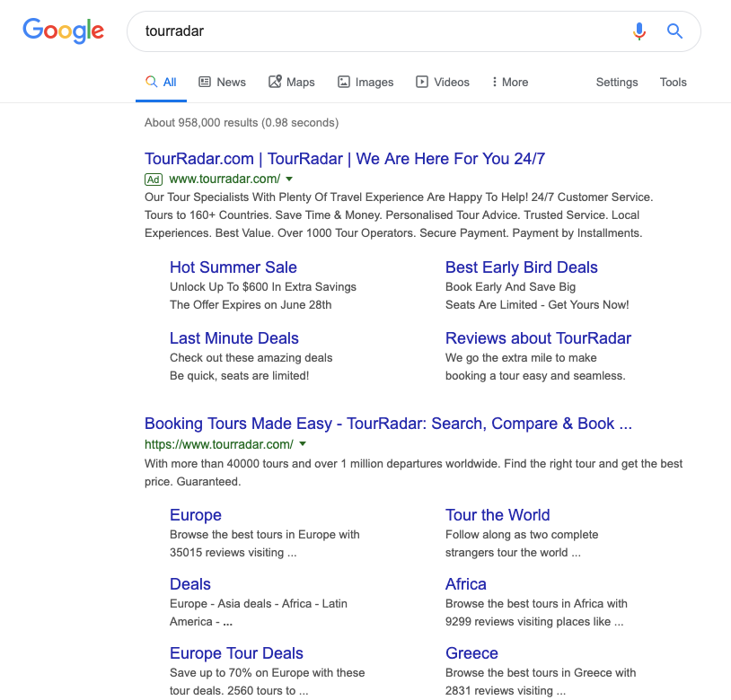Viewport: 731px width, 700px height.
Task: Switch to the Videos tab
Action: [x=443, y=82]
